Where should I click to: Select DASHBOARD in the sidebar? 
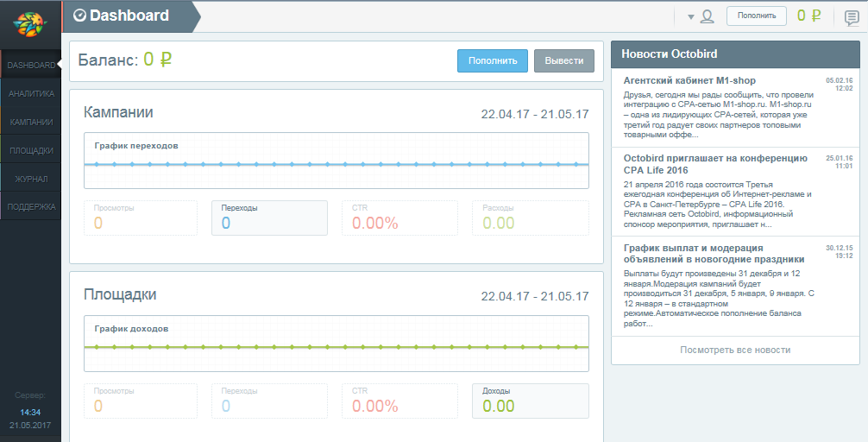[x=30, y=65]
